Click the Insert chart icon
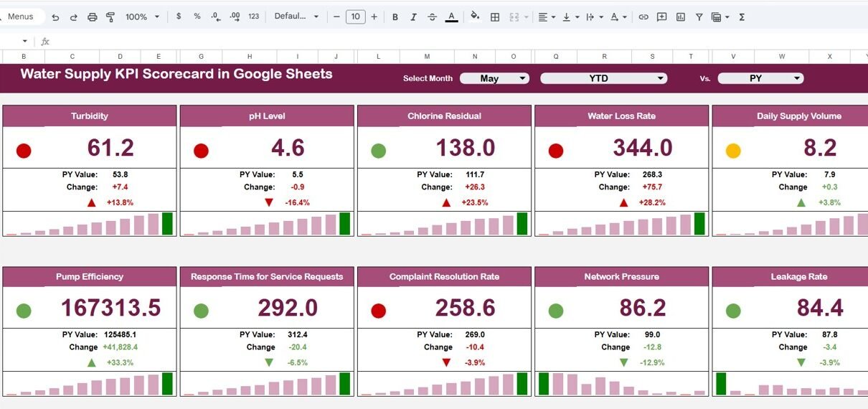Viewport: 868px width, 409px height. click(x=680, y=17)
